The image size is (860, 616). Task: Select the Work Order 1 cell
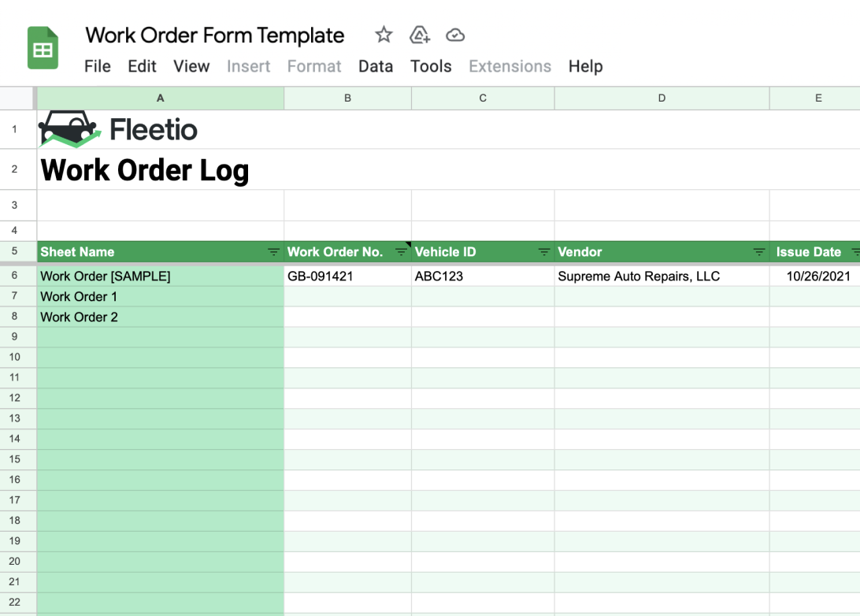tap(160, 296)
